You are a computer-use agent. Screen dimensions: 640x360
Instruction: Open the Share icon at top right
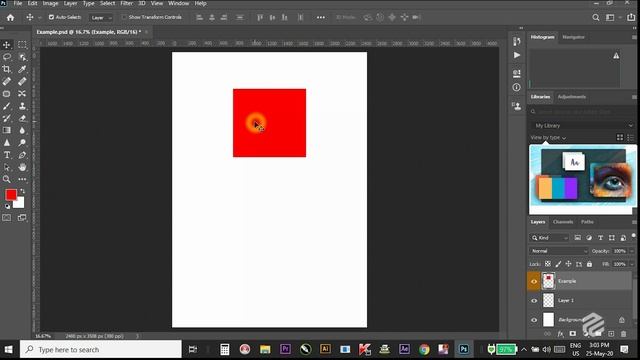631,17
